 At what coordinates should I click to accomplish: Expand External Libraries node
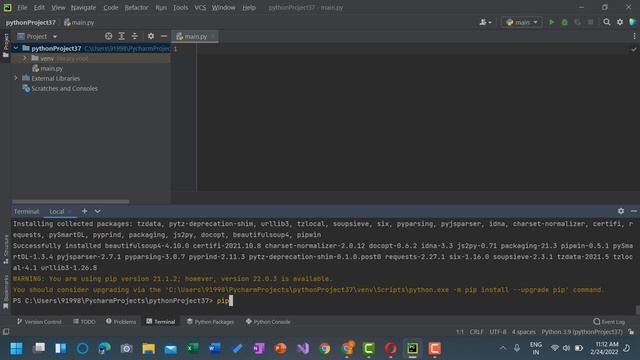tap(16, 78)
